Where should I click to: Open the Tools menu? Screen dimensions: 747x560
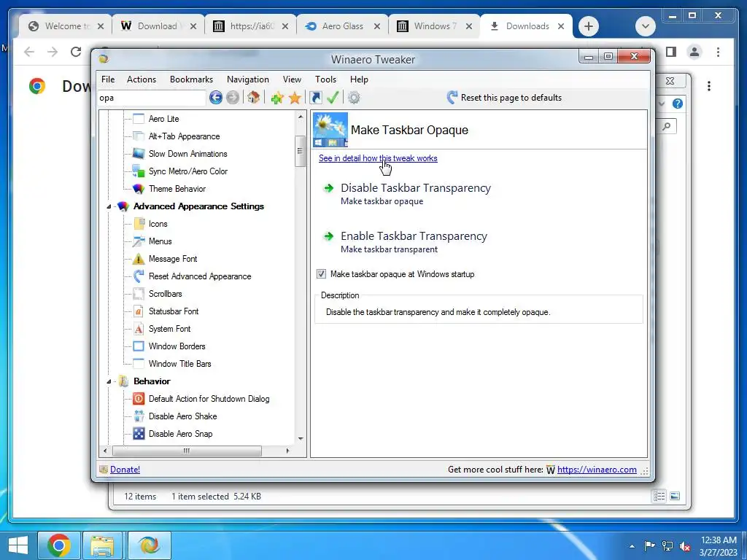tap(326, 79)
